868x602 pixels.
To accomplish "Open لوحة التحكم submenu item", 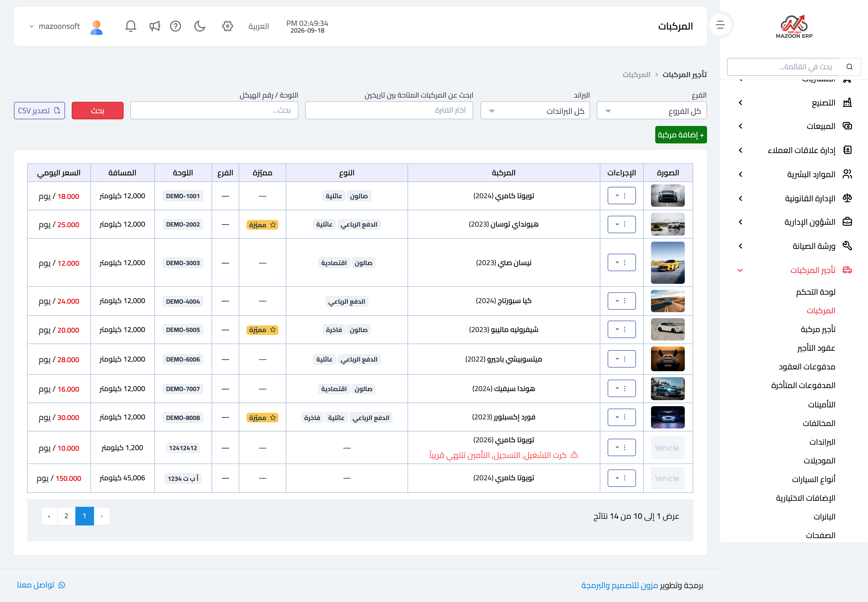I will click(x=816, y=292).
